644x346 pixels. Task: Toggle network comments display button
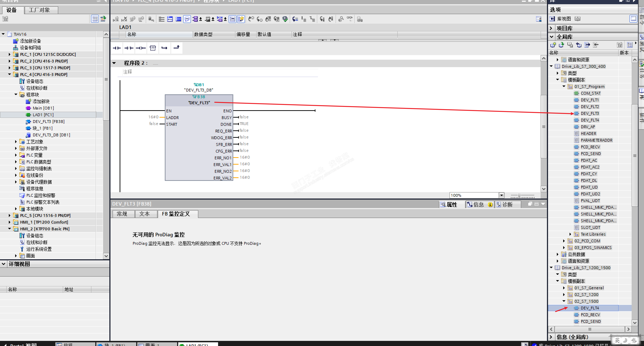pos(233,19)
